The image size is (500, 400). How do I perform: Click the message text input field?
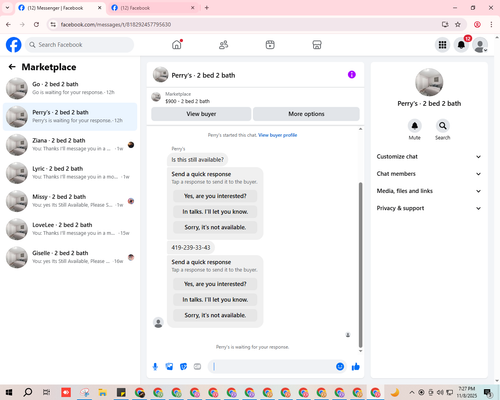(x=273, y=367)
